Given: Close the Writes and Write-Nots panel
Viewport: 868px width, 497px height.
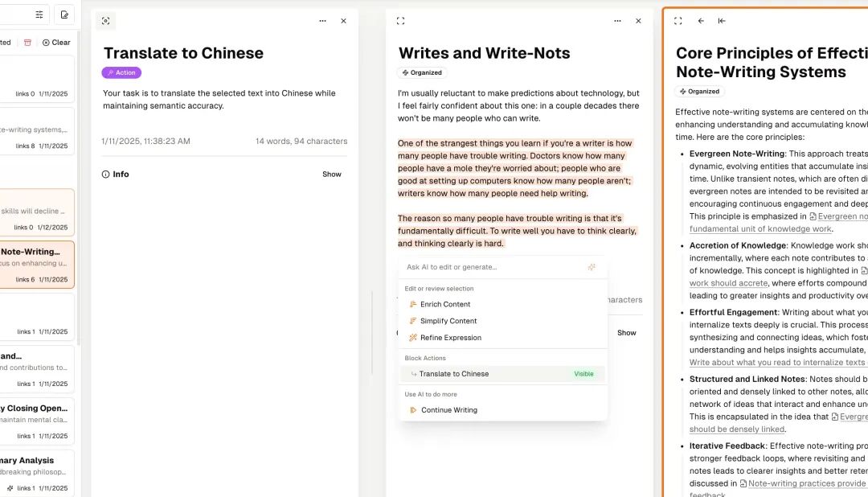Looking at the screenshot, I should coord(638,21).
